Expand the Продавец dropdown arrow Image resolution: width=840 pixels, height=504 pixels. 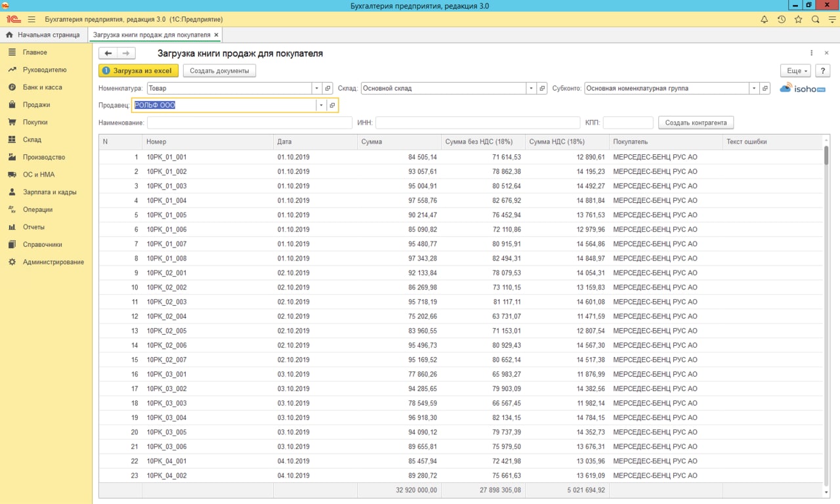(321, 105)
